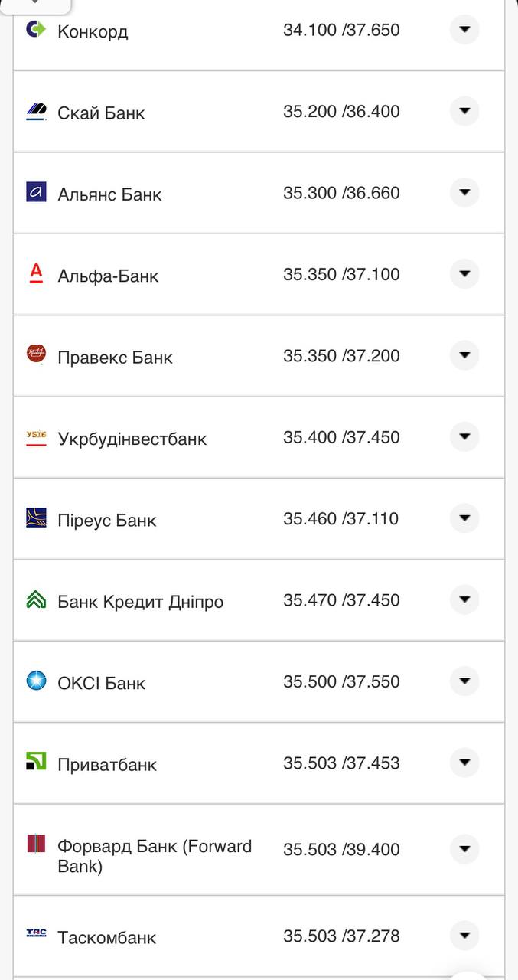Expand the Укрбудінвестбанк row arrow

[464, 436]
